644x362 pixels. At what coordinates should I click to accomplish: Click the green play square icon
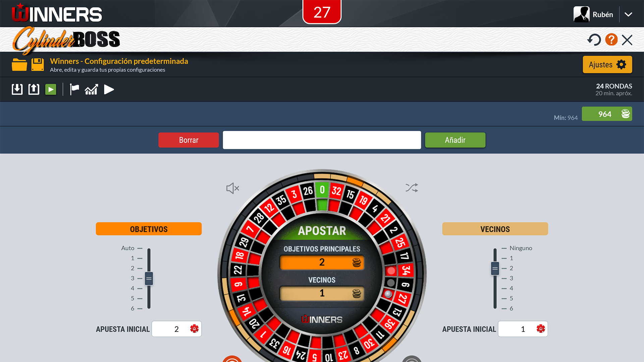click(x=51, y=89)
